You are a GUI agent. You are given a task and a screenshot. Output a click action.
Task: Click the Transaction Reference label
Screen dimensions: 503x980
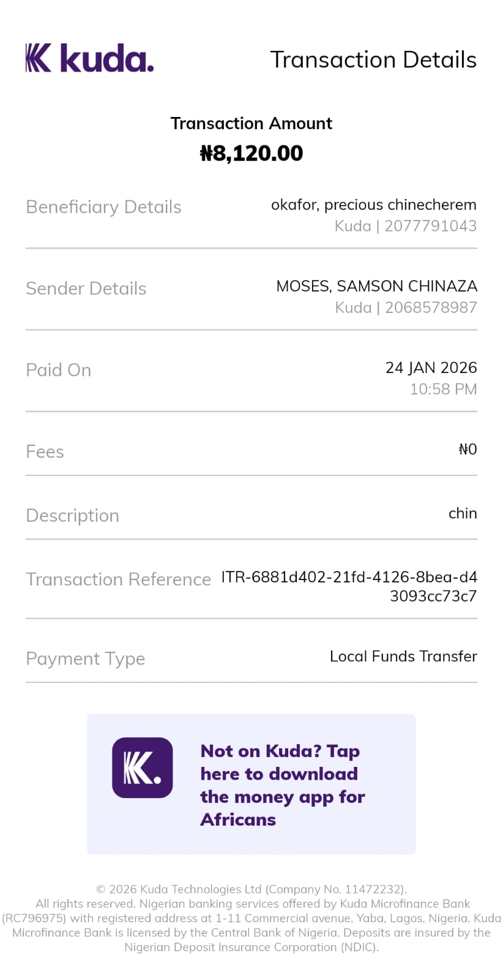[118, 579]
